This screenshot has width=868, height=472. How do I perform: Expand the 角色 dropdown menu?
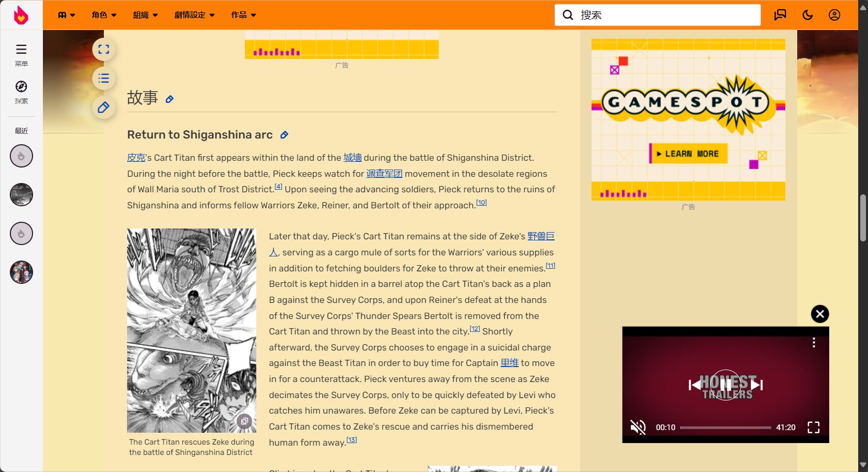(104, 15)
